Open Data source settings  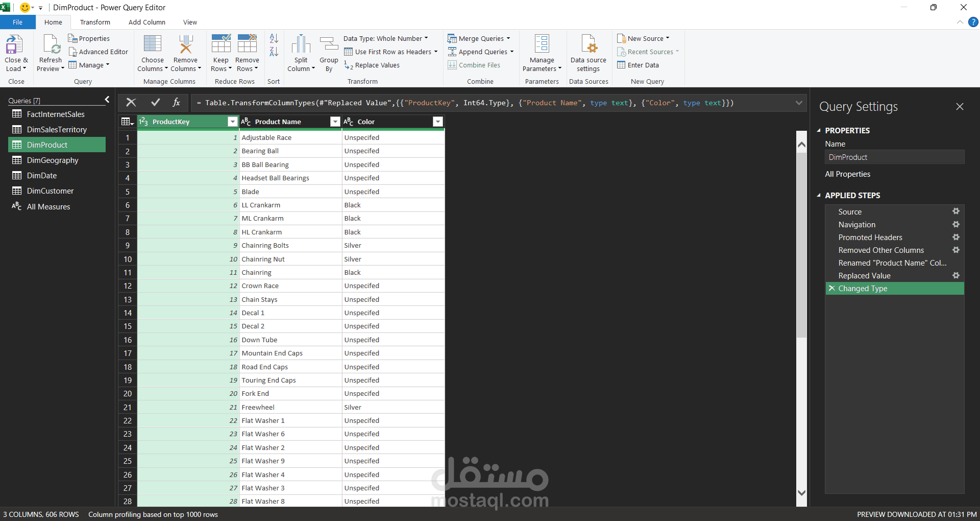[x=589, y=53]
